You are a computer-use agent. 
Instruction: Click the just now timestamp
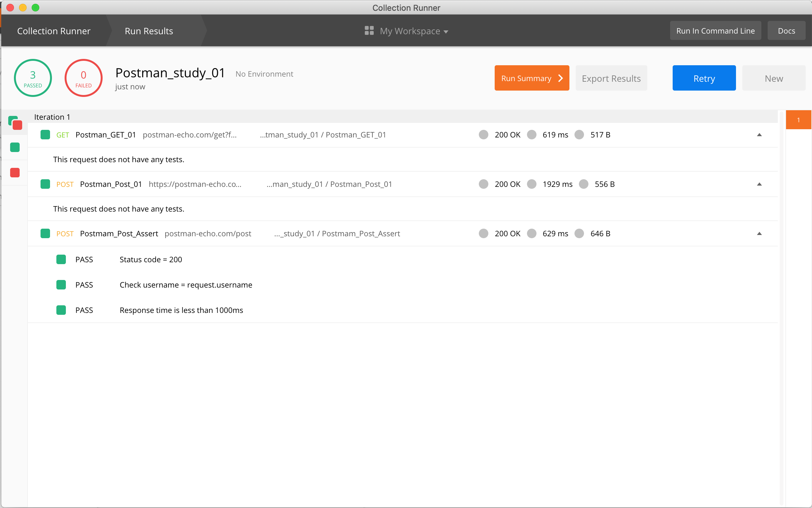coord(130,87)
